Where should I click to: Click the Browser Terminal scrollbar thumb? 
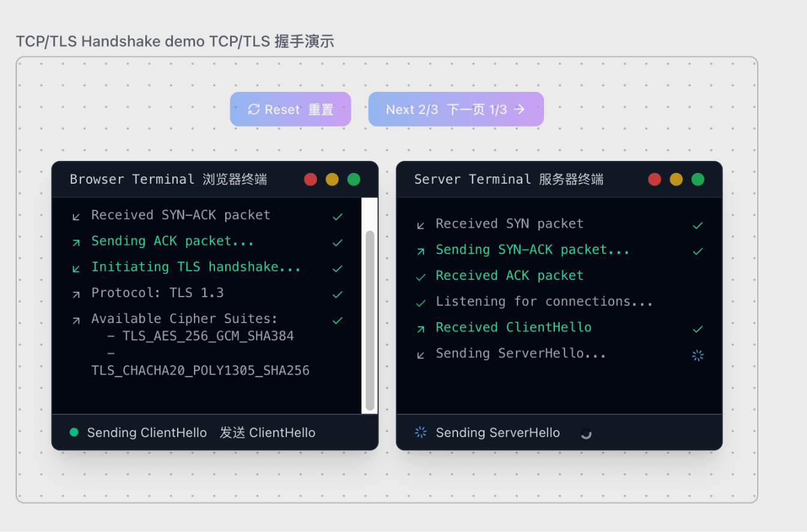pyautogui.click(x=370, y=318)
